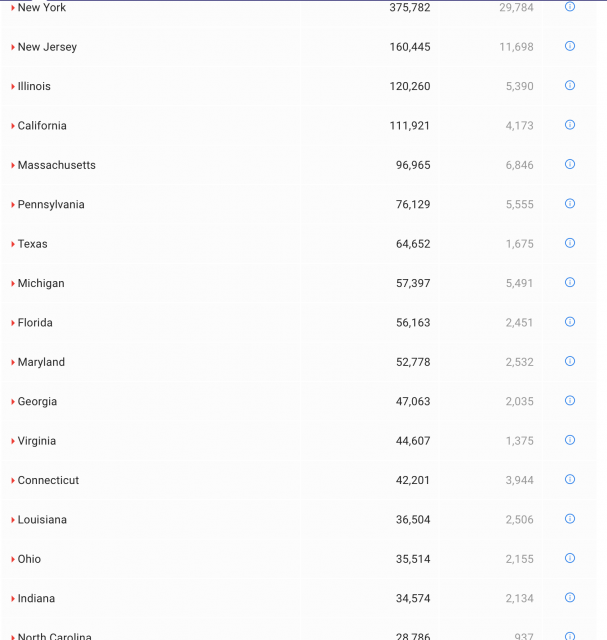
Task: Expand the Louisiana disclosure arrow
Action: 13,520
